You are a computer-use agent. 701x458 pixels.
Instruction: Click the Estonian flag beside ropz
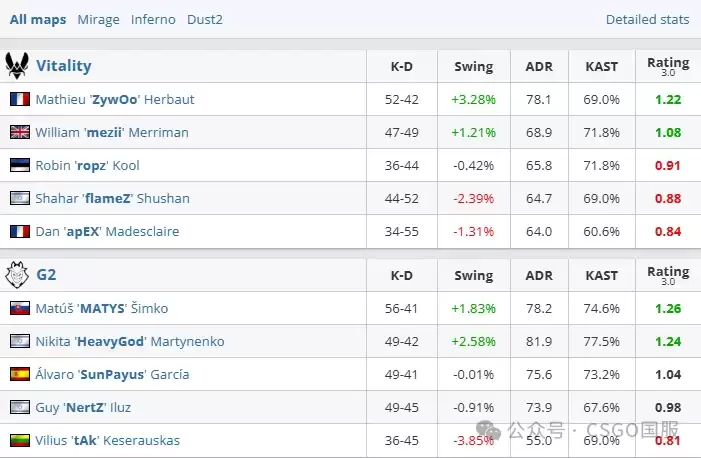20,165
